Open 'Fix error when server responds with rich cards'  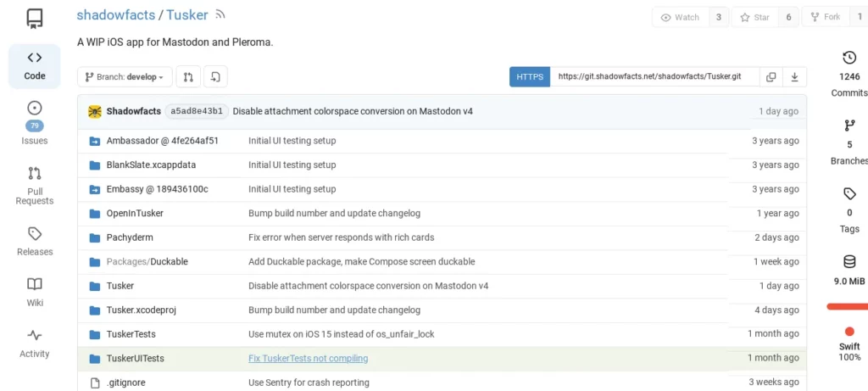342,237
